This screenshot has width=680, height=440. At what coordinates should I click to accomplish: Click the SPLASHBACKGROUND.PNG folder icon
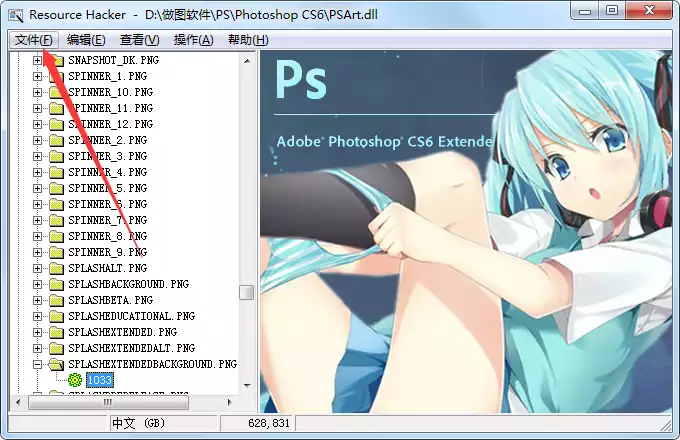[x=56, y=285]
